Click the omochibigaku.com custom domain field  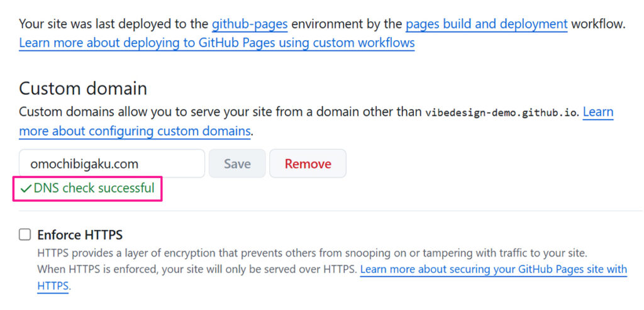[111, 163]
